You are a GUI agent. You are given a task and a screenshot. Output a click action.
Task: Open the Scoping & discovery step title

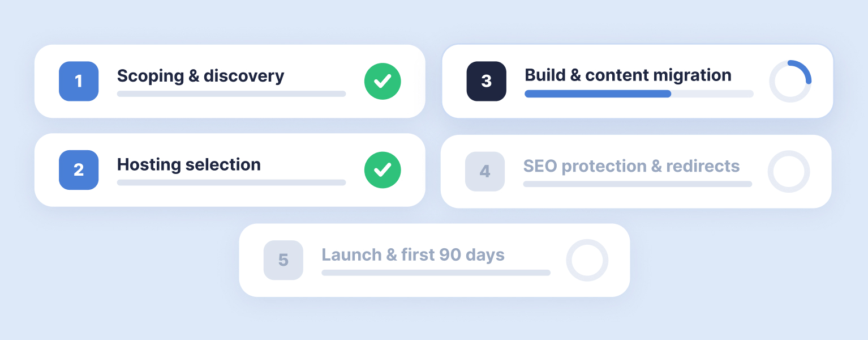200,76
